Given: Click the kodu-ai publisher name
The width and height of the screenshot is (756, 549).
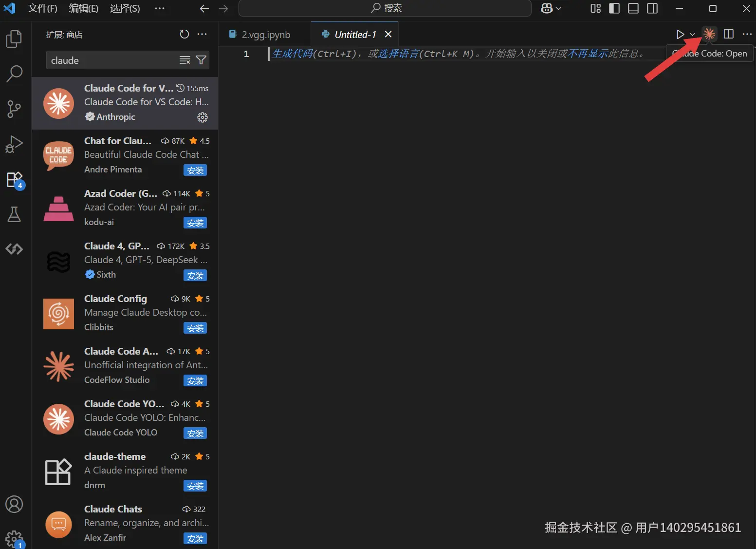Looking at the screenshot, I should 99,222.
